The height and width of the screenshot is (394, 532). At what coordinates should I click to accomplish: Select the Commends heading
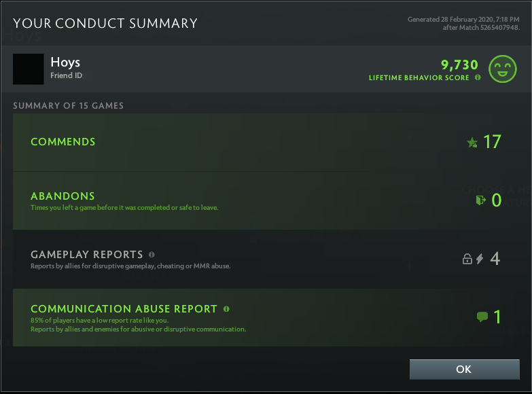coord(63,142)
